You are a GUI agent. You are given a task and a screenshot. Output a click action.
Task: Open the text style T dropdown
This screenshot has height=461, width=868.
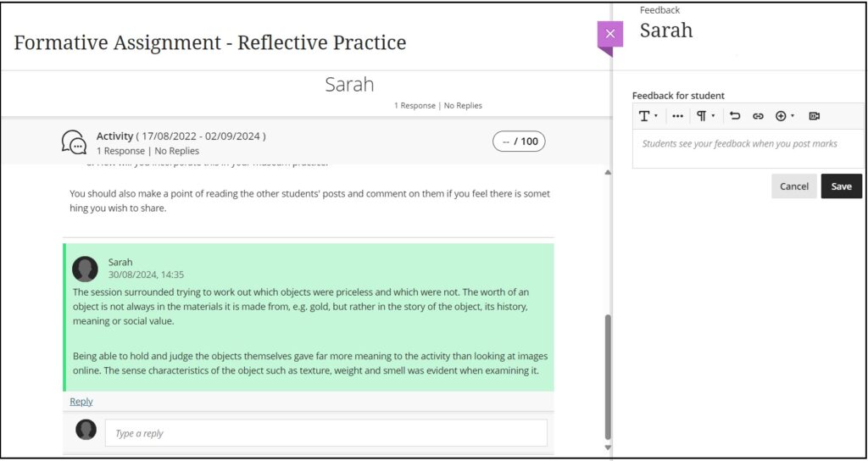click(648, 116)
